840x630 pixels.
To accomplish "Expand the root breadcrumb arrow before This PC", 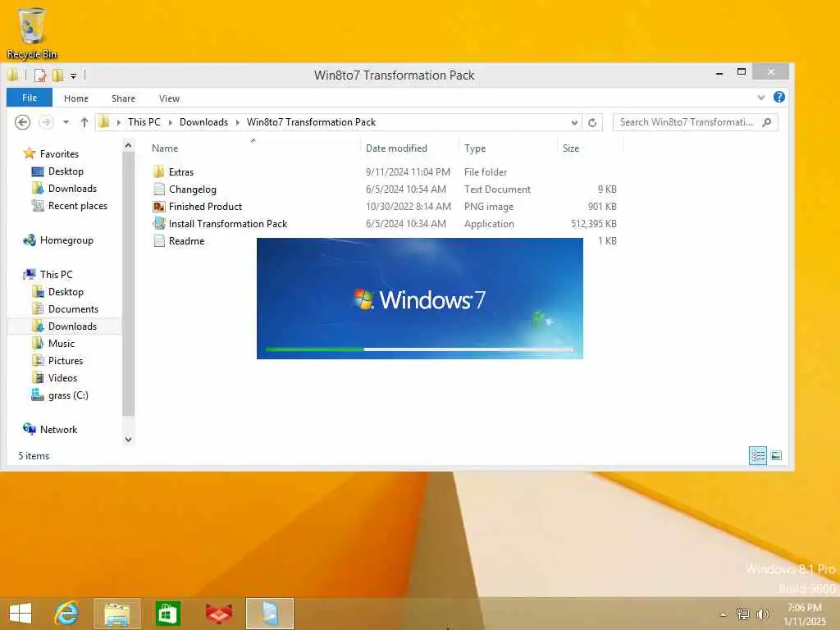I will point(118,123).
